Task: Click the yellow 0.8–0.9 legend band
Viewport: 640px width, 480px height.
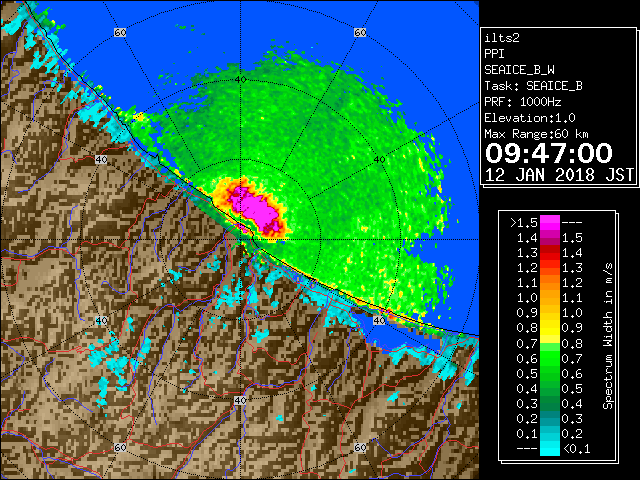Action: tap(549, 328)
